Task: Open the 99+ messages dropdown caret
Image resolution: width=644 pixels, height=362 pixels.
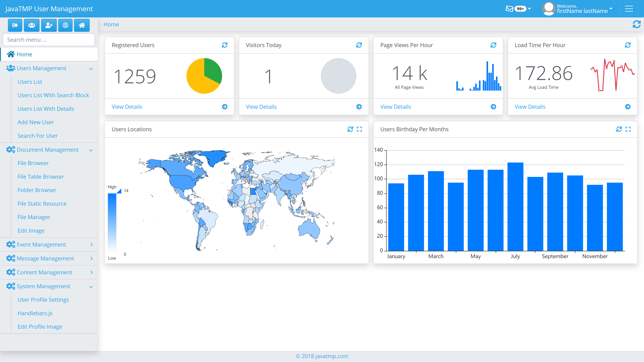Action: click(530, 9)
